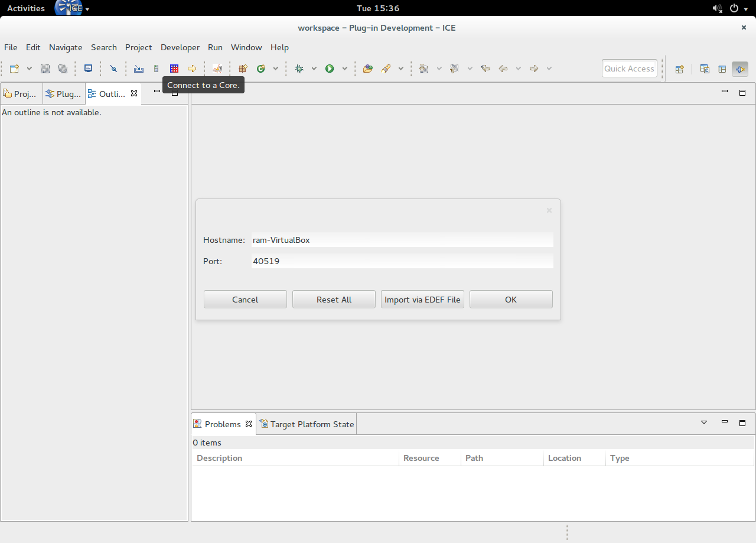This screenshot has height=543, width=756.
Task: Expand the New wizard dropdown arrow
Action: click(29, 69)
